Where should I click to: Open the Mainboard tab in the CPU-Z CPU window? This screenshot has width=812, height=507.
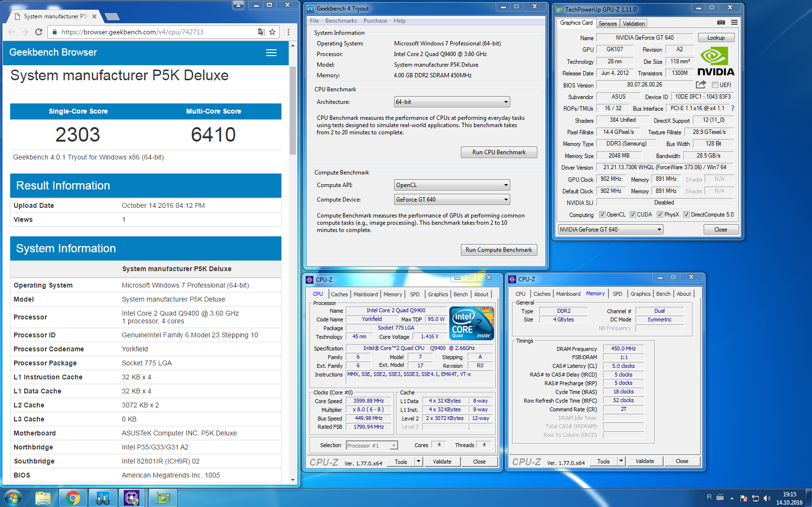366,294
